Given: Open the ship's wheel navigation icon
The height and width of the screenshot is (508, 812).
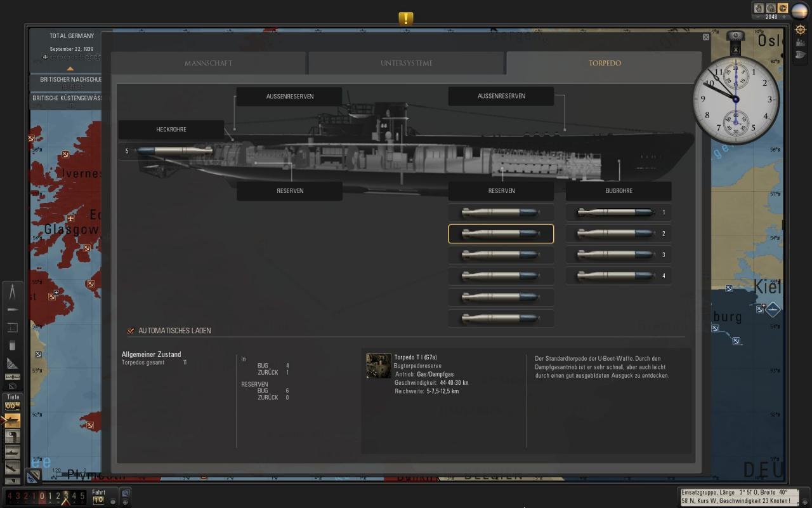Looking at the screenshot, I should pos(800,29).
